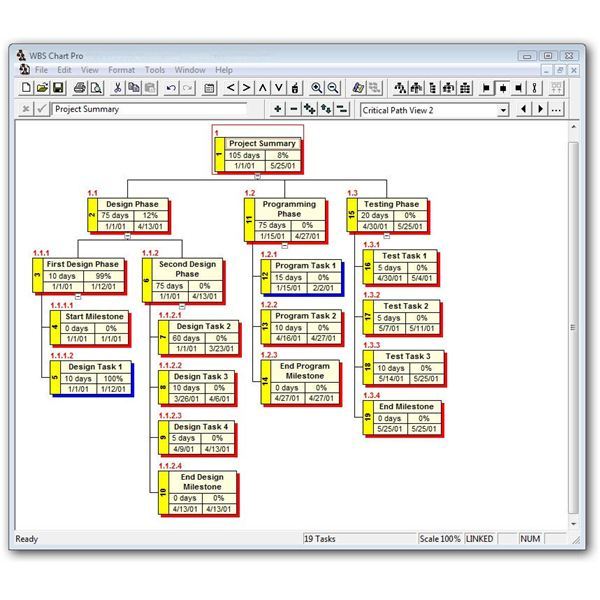Collapse the Testing Phase branch
Screen dimensions: 600x600
pos(387,236)
